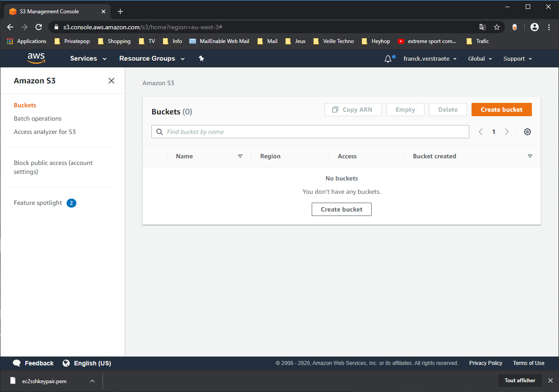
Task: Open the Support dropdown menu
Action: pos(518,59)
